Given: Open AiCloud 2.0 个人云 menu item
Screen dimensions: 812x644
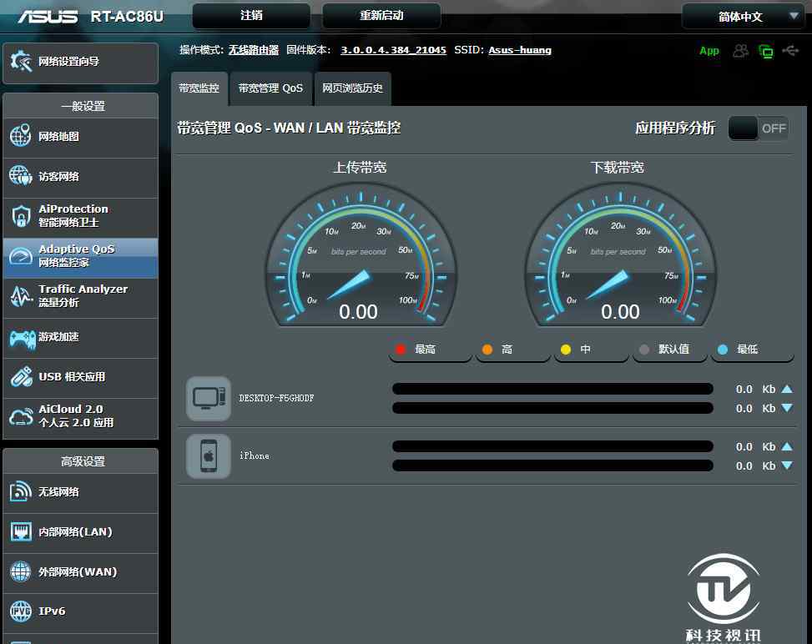Looking at the screenshot, I should 80,417.
